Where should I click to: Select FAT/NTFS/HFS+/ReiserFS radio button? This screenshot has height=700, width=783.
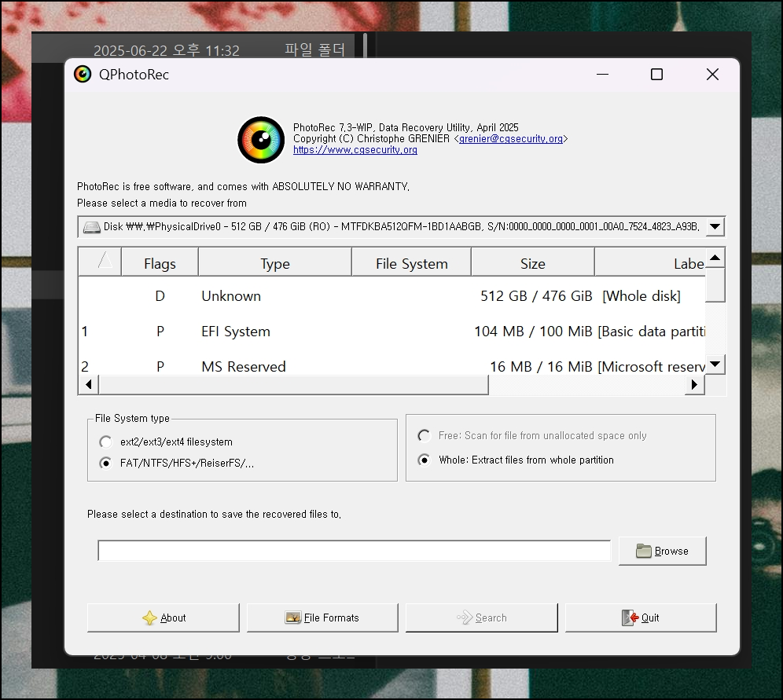pos(106,463)
